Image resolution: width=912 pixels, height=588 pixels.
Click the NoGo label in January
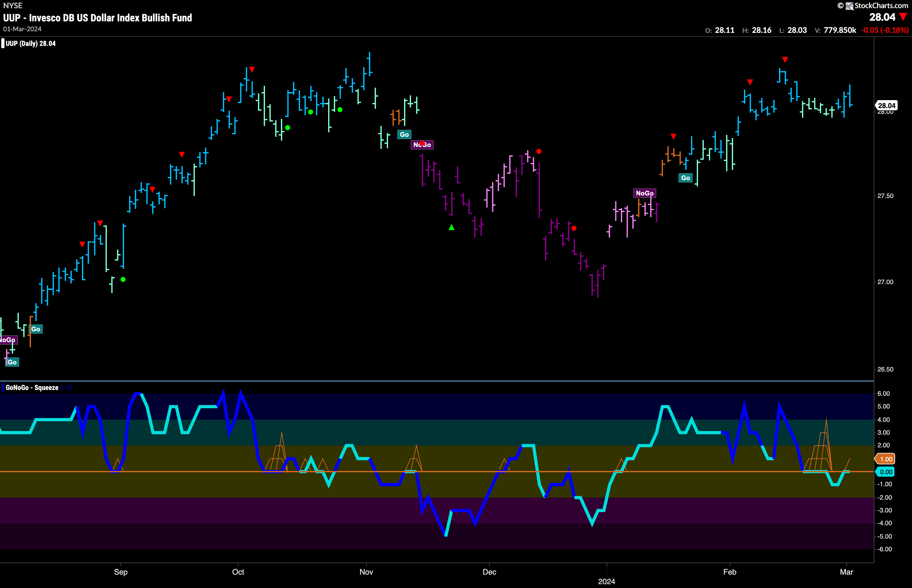tap(645, 193)
